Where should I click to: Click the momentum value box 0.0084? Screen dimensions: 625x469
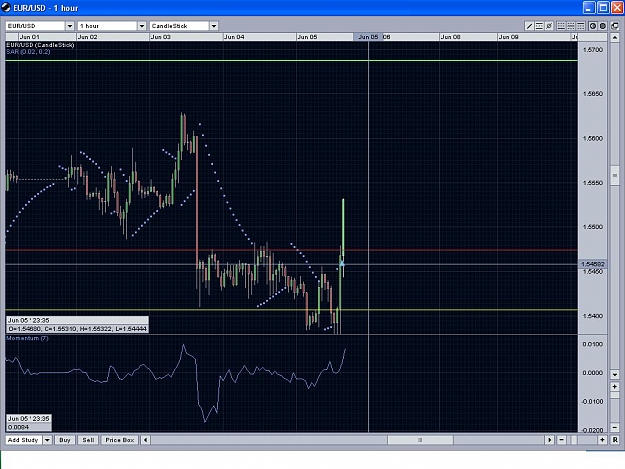tap(29, 423)
